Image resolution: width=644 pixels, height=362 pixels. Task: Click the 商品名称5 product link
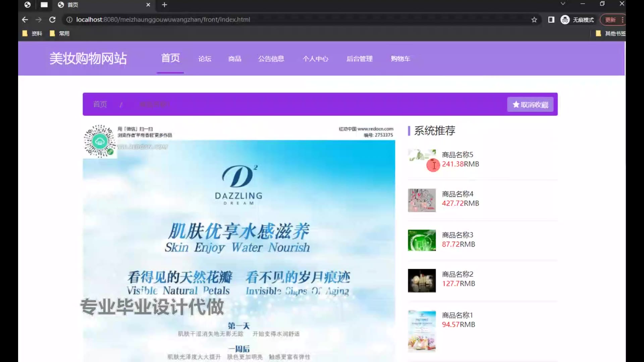click(457, 155)
